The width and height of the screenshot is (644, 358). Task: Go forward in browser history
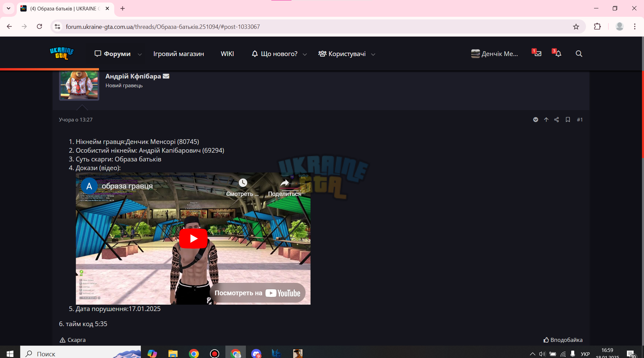coord(24,27)
